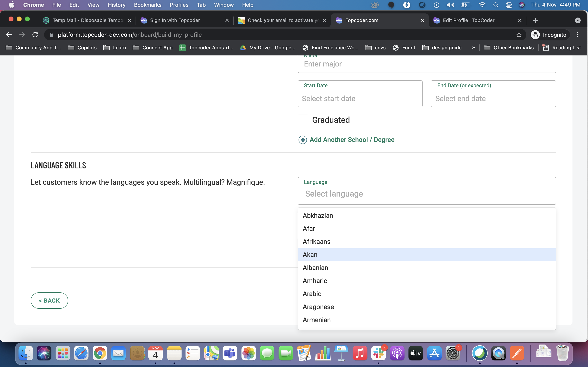
Task: Click the page reload icon
Action: point(35,34)
